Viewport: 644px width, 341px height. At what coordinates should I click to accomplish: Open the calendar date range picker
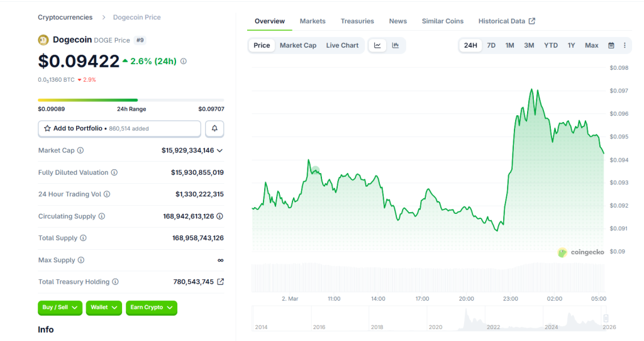coord(611,45)
